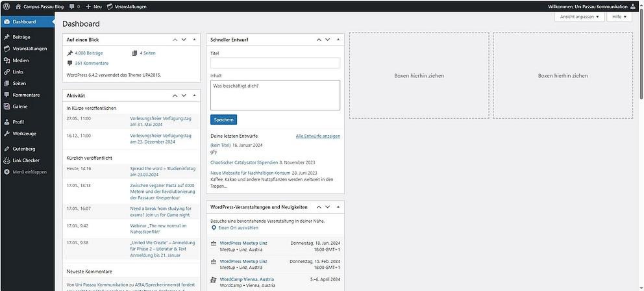Click Einen Ort auswählen link
This screenshot has height=291, width=644.
click(x=238, y=228)
